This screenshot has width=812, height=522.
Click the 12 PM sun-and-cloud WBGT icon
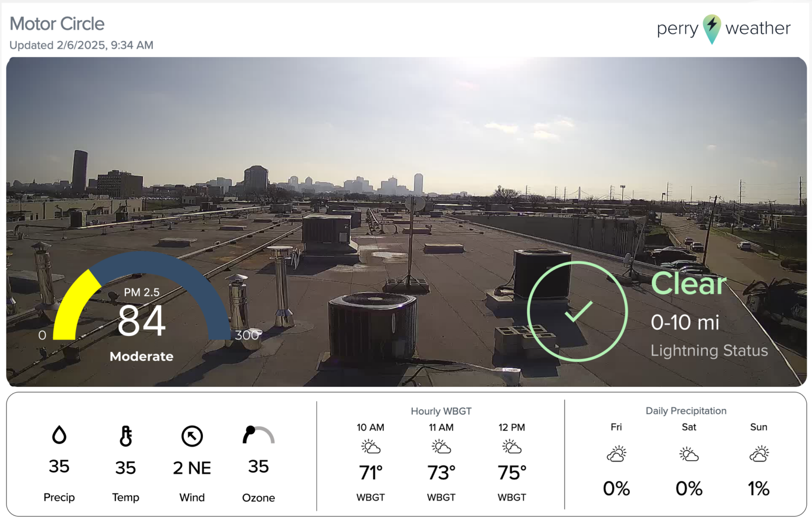(511, 446)
